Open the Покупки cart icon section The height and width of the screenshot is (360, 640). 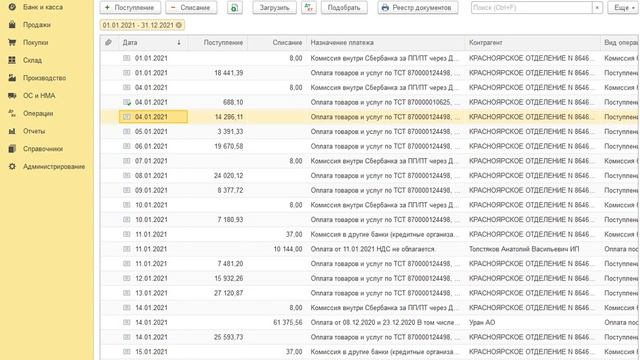(x=12, y=42)
